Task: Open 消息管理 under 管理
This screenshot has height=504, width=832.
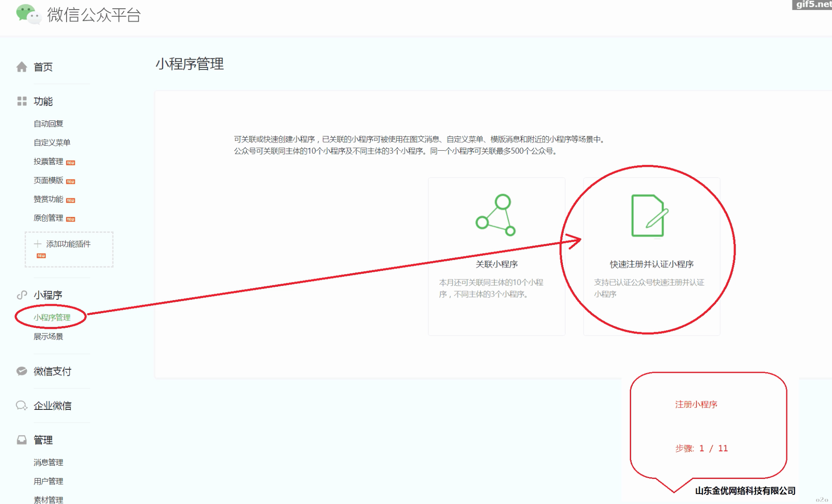Action: pos(48,463)
